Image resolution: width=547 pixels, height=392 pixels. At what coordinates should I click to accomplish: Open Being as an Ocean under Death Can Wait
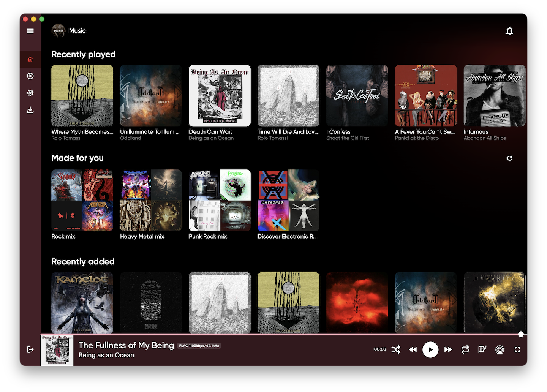tap(211, 138)
